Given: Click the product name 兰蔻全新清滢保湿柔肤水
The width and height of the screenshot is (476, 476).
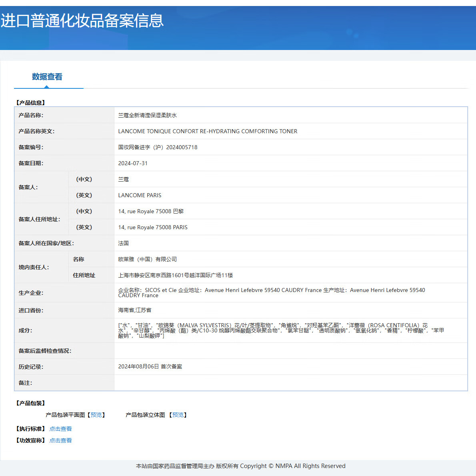Looking at the screenshot, I should pos(147,115).
